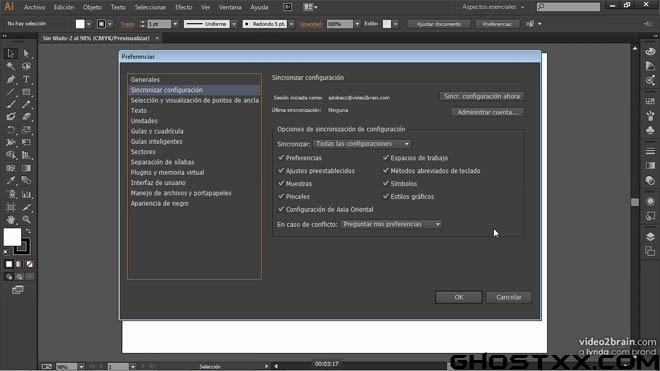
Task: Select the Selection tool (black arrow)
Action: tap(11, 53)
